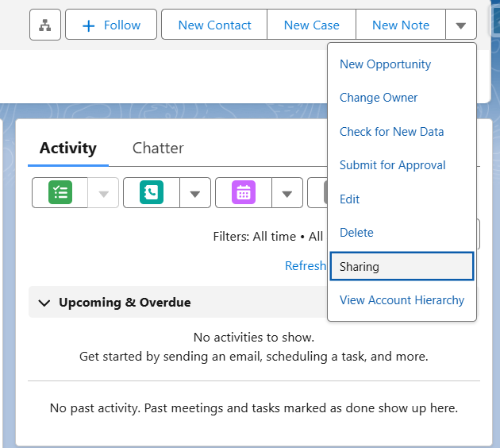This screenshot has width=500, height=448.
Task: Click the New Contact button
Action: coord(214,25)
